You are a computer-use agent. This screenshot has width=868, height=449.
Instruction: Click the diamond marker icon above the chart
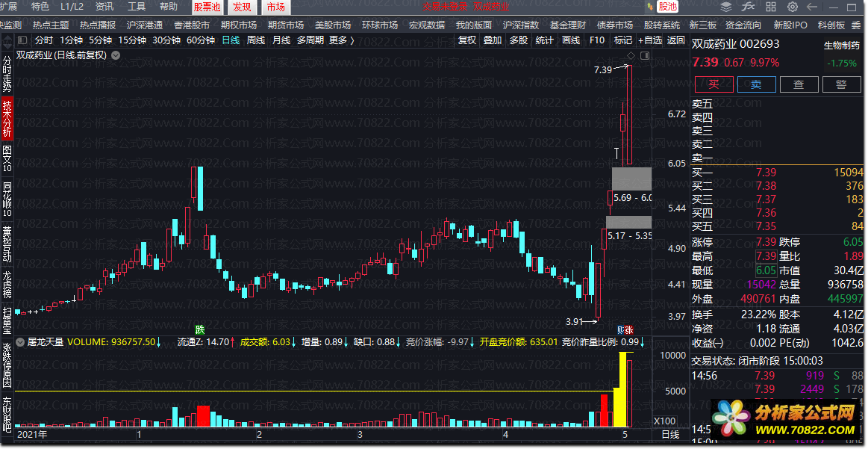pyautogui.click(x=631, y=55)
